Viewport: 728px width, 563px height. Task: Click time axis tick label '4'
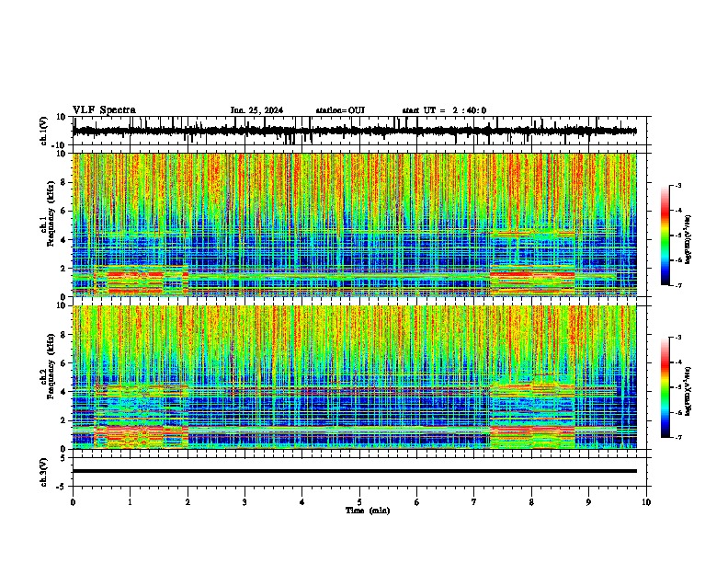pos(301,502)
